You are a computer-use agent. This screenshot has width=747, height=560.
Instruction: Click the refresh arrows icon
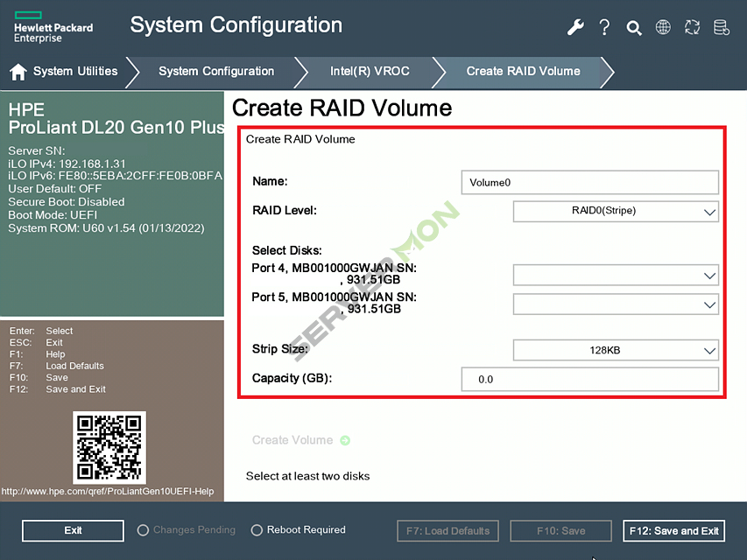692,27
